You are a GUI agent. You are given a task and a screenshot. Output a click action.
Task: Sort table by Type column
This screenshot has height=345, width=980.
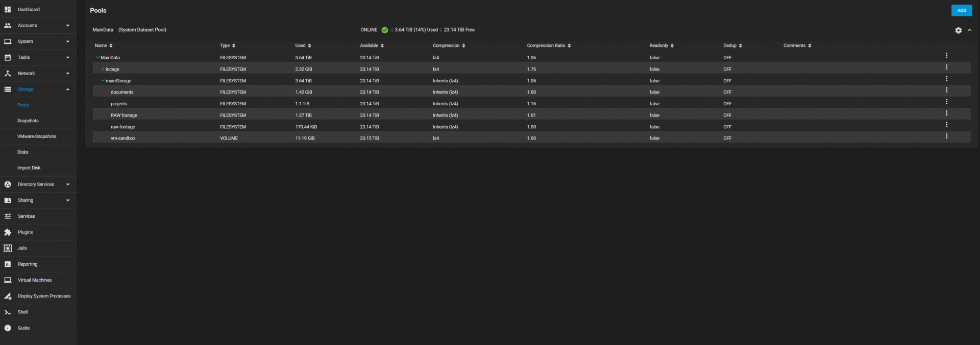point(228,45)
